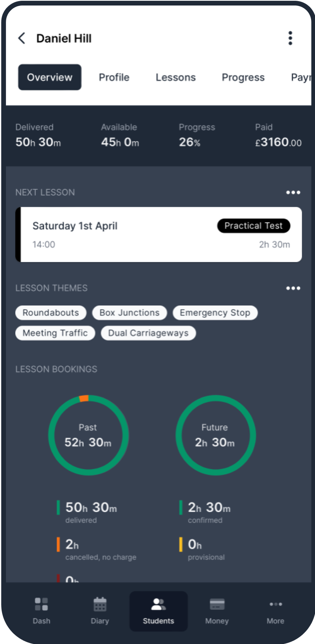315x644 pixels.
Task: Open the Diary calendar icon
Action: [x=100, y=604]
